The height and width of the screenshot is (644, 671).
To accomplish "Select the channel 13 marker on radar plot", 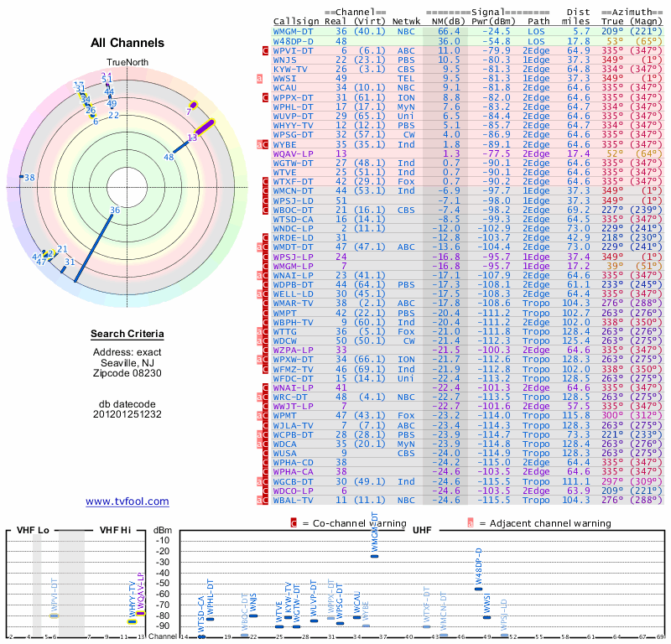I will pyautogui.click(x=192, y=137).
